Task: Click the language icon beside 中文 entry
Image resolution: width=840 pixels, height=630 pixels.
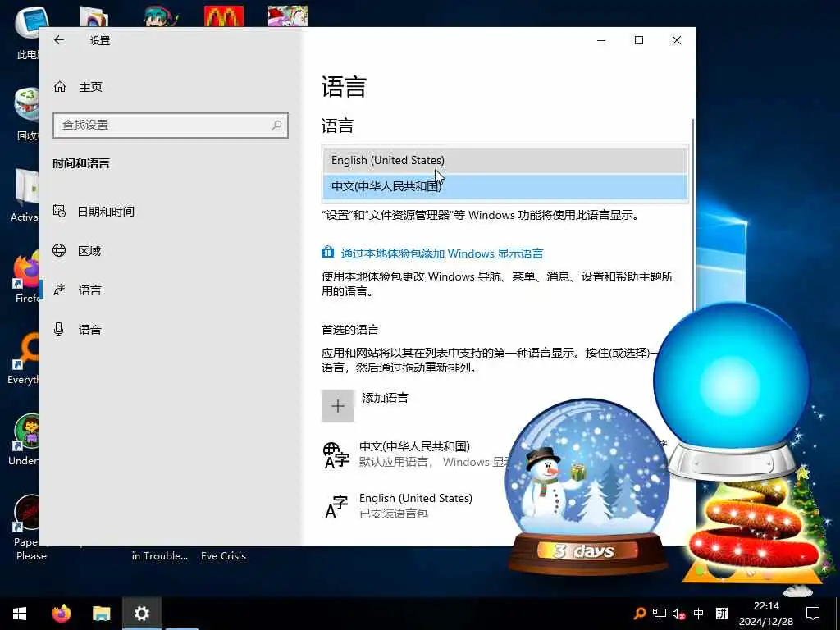Action: [336, 455]
